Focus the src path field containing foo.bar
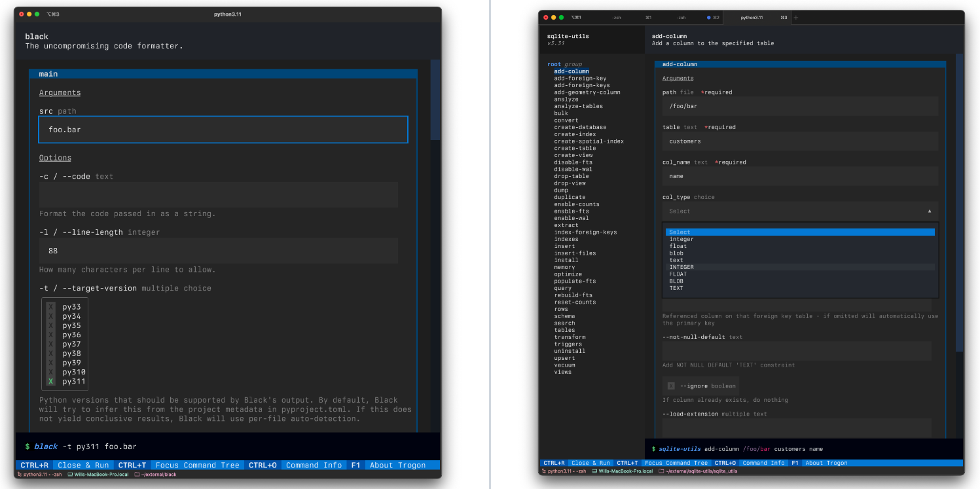 [x=223, y=130]
